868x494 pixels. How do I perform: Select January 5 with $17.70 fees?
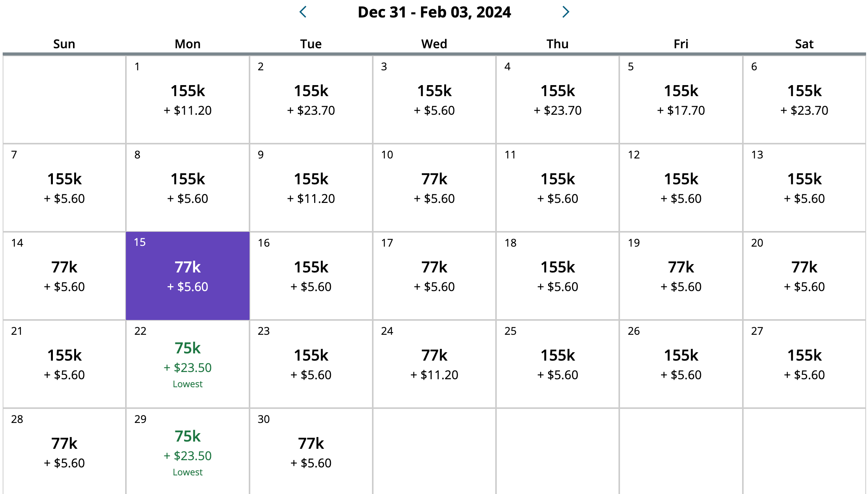coord(680,99)
